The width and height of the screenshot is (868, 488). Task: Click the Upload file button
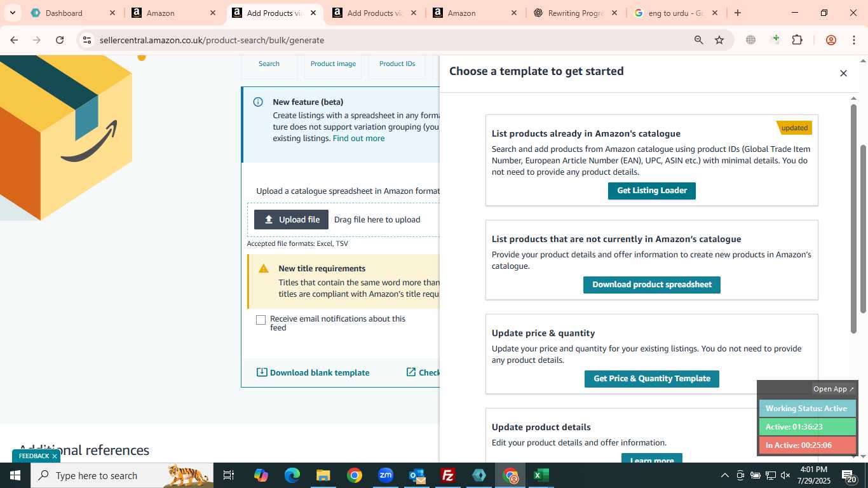[x=291, y=219]
